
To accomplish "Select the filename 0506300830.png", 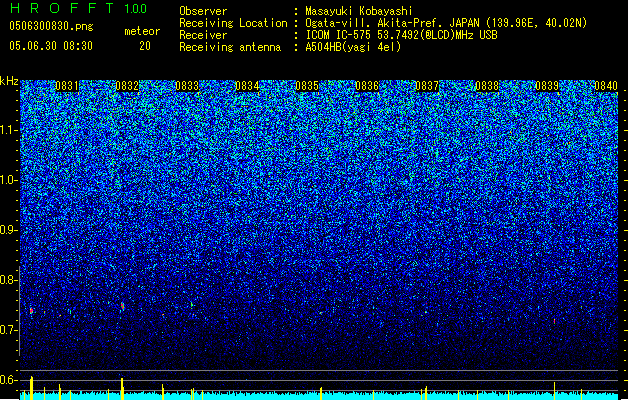I will (51, 26).
